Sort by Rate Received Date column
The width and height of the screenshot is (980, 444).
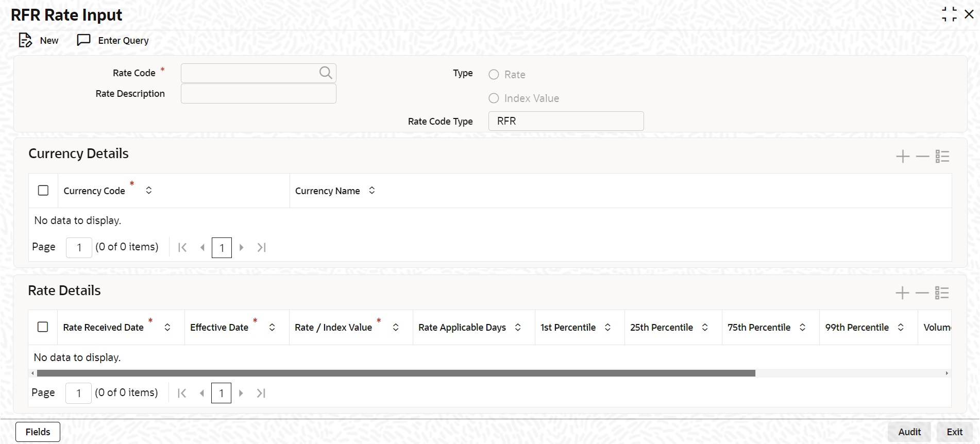pyautogui.click(x=167, y=327)
